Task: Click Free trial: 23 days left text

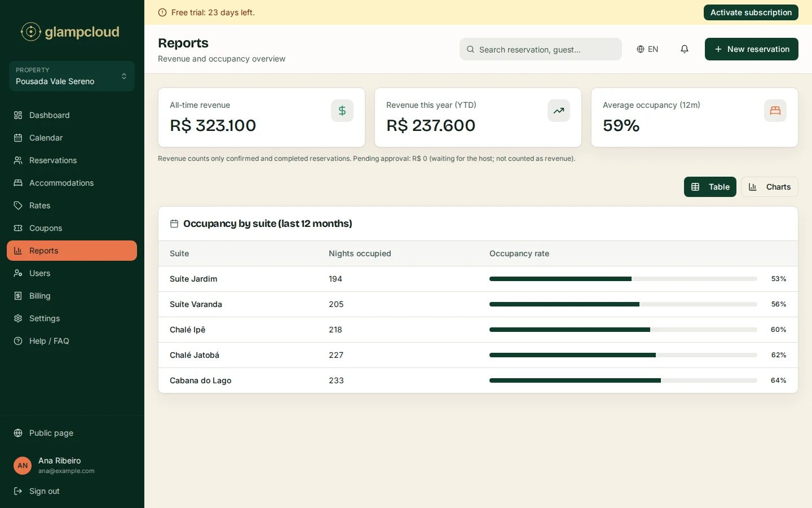Action: coord(213,12)
